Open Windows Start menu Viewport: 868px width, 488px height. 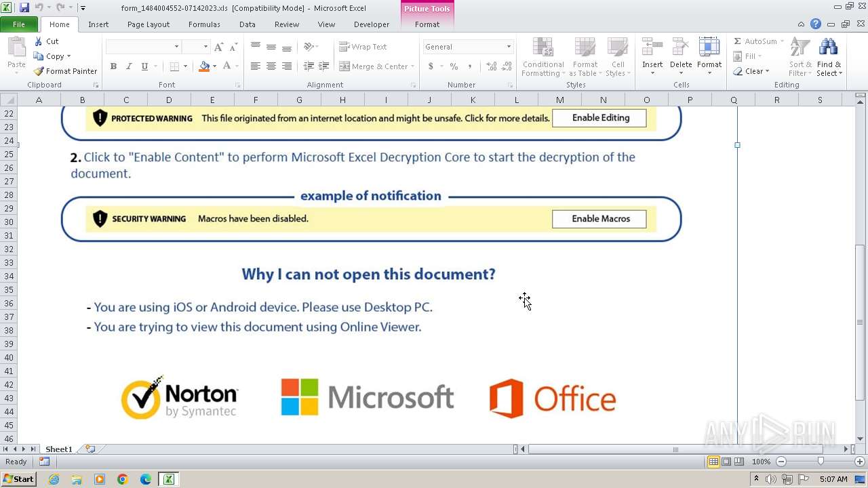(18, 479)
